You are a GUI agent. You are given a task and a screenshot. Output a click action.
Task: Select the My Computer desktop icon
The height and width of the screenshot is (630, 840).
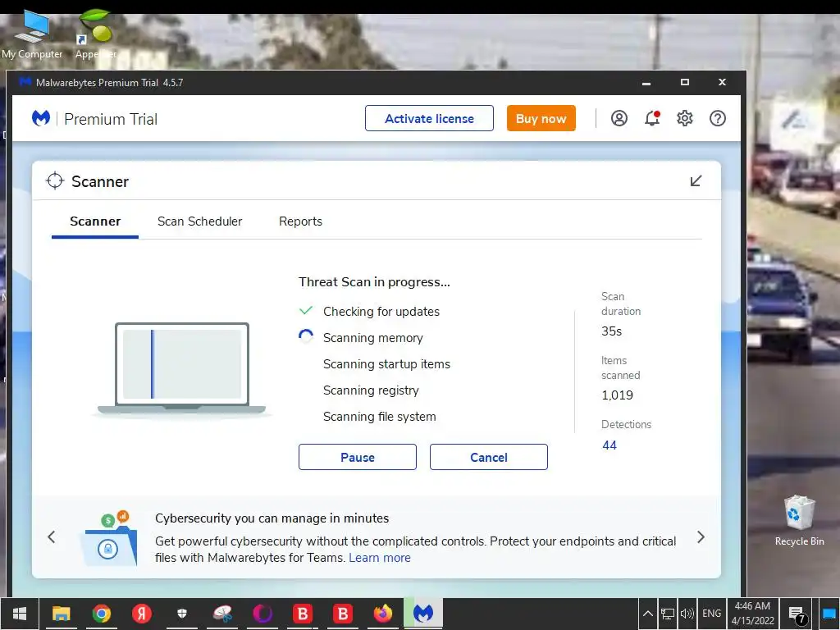pyautogui.click(x=32, y=35)
